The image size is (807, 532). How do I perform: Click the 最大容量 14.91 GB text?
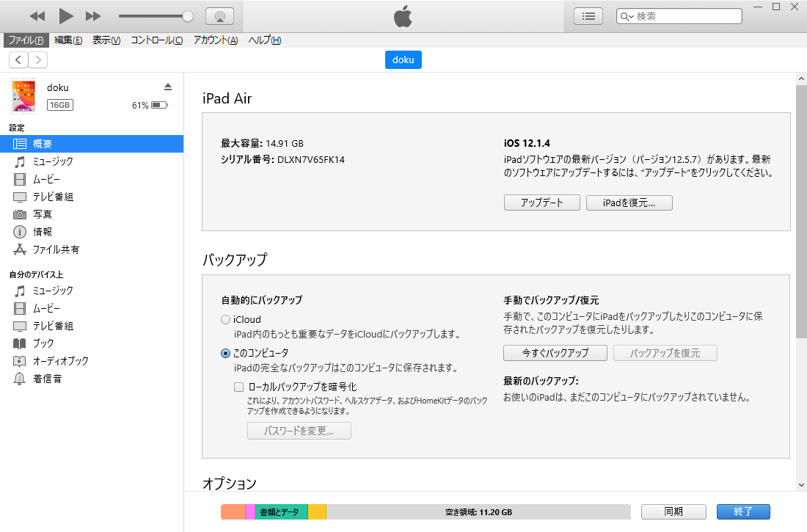(262, 143)
